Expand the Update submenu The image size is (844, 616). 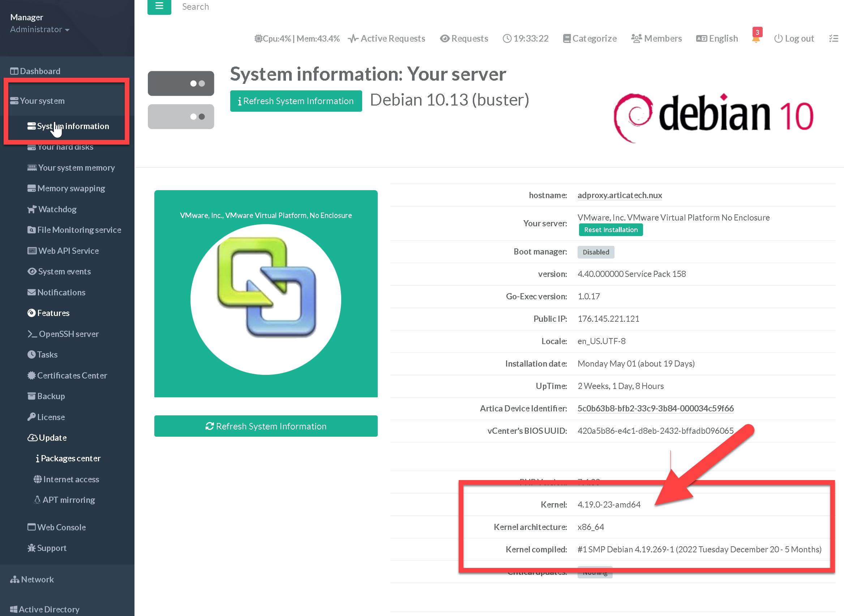pyautogui.click(x=52, y=438)
